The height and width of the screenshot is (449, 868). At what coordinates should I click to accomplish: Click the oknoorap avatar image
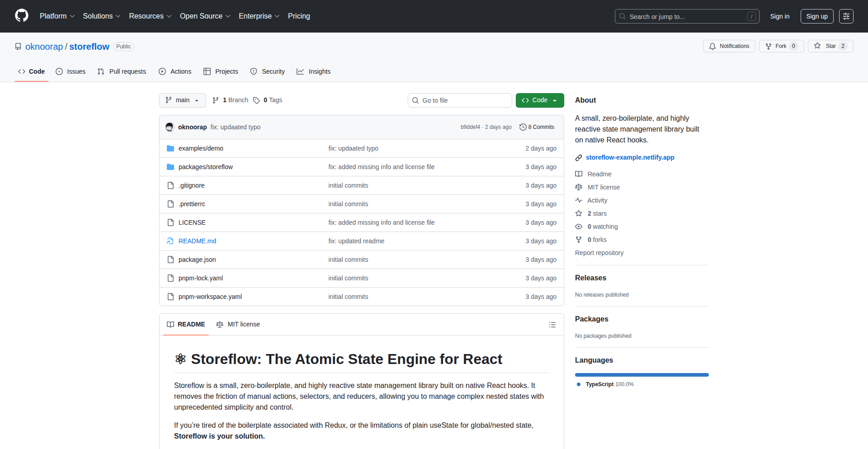(170, 127)
